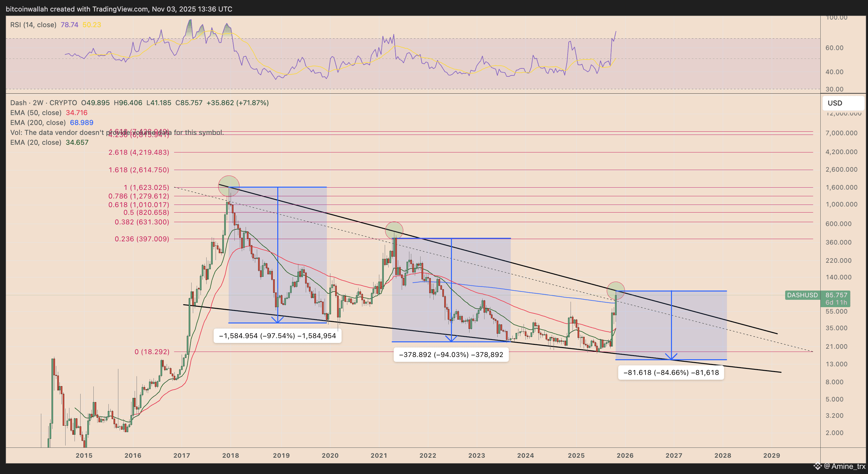Click the -84.66% projected drop label

[671, 373]
